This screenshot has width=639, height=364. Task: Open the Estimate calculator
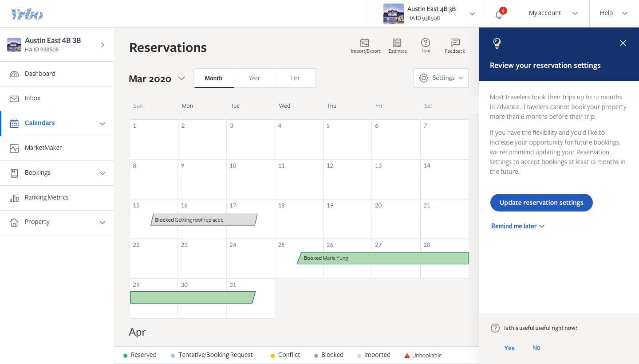[397, 46]
